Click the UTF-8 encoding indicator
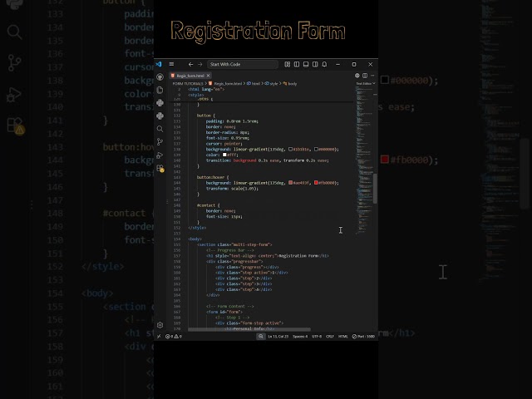Screen dimensions: 532x399 point(317,336)
